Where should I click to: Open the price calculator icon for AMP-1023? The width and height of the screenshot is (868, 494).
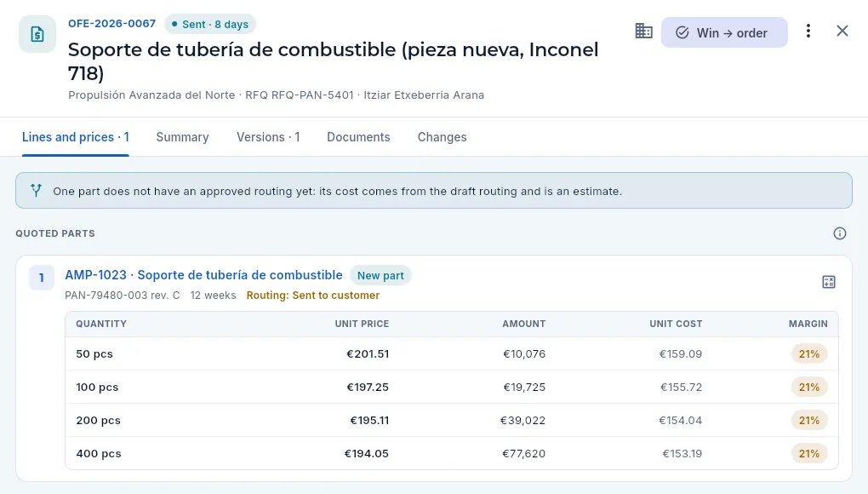click(x=829, y=282)
